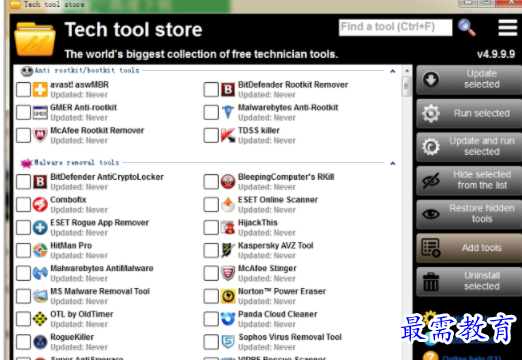Click Hide selected from the list
This screenshot has width=522, height=360.
coord(469,180)
